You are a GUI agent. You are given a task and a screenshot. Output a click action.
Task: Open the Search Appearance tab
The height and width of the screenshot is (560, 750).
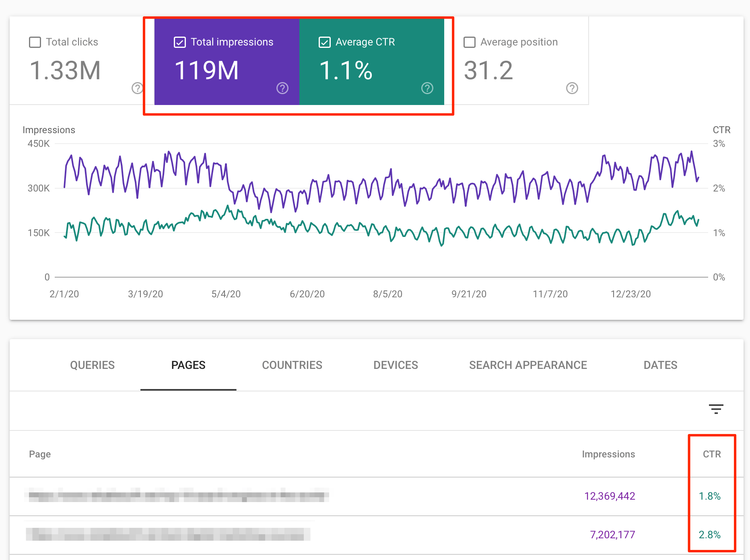pyautogui.click(x=528, y=365)
